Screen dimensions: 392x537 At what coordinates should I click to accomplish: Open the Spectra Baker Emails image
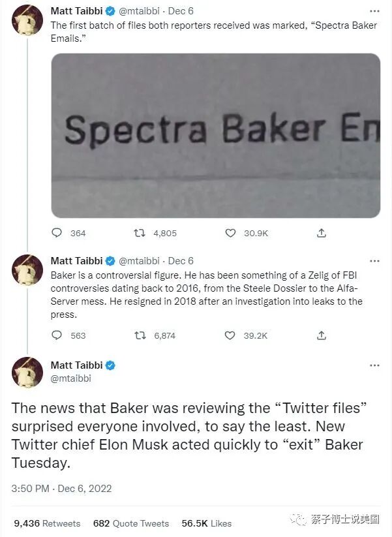(215, 135)
